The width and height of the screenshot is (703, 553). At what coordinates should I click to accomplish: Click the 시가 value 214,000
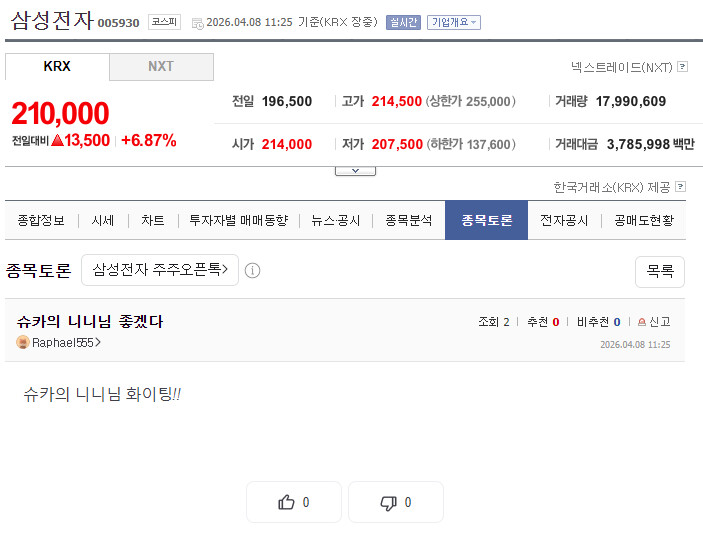(286, 144)
